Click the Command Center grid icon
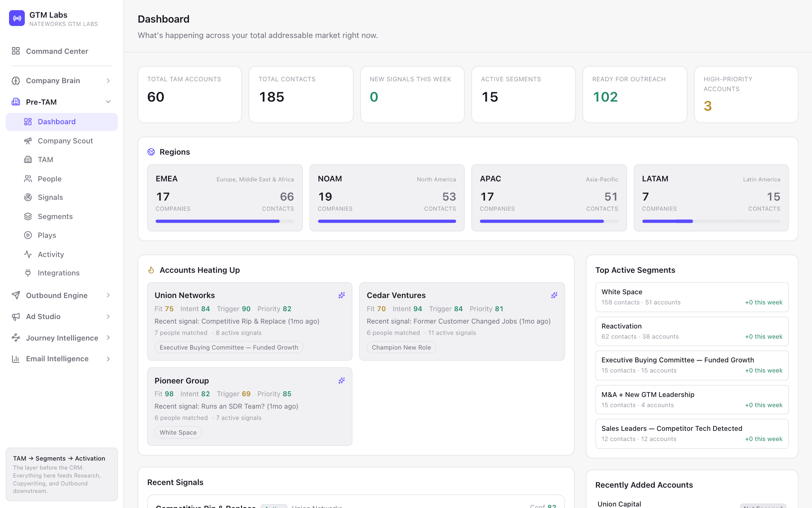 pos(16,51)
